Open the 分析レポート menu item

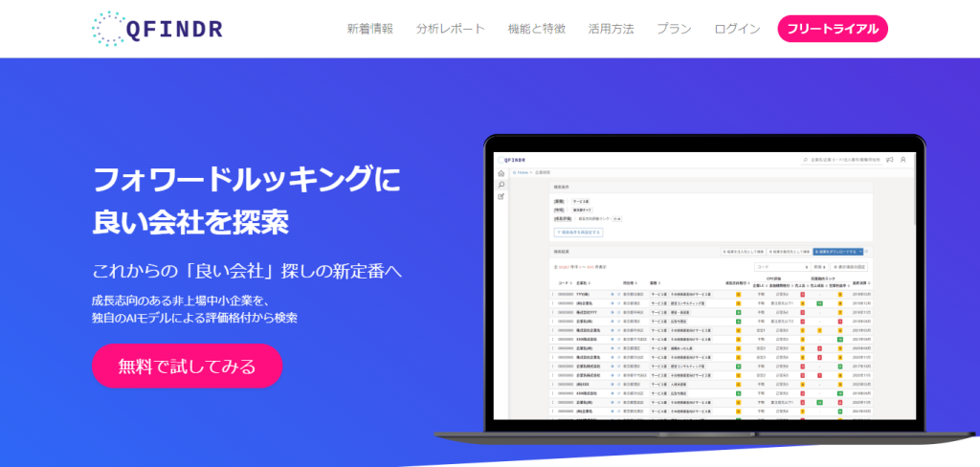click(451, 29)
